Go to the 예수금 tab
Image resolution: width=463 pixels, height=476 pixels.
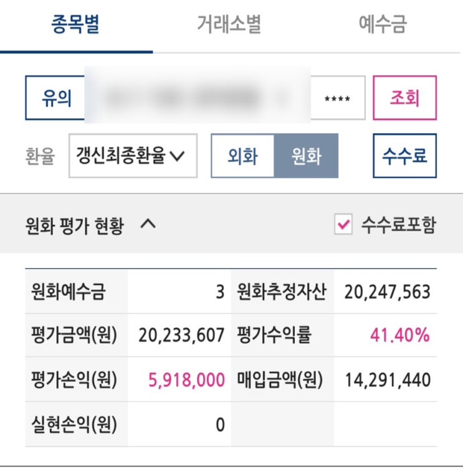tap(383, 26)
